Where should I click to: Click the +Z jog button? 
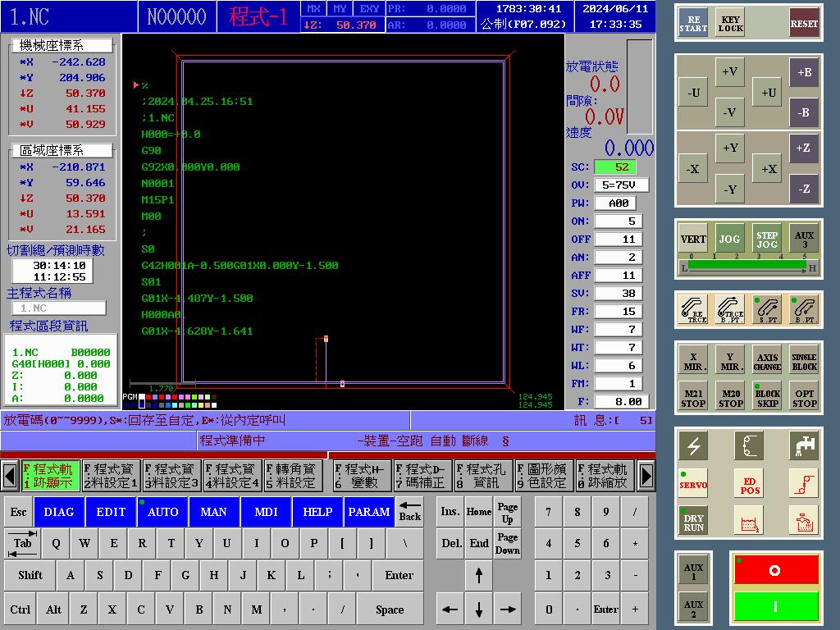pyautogui.click(x=804, y=148)
